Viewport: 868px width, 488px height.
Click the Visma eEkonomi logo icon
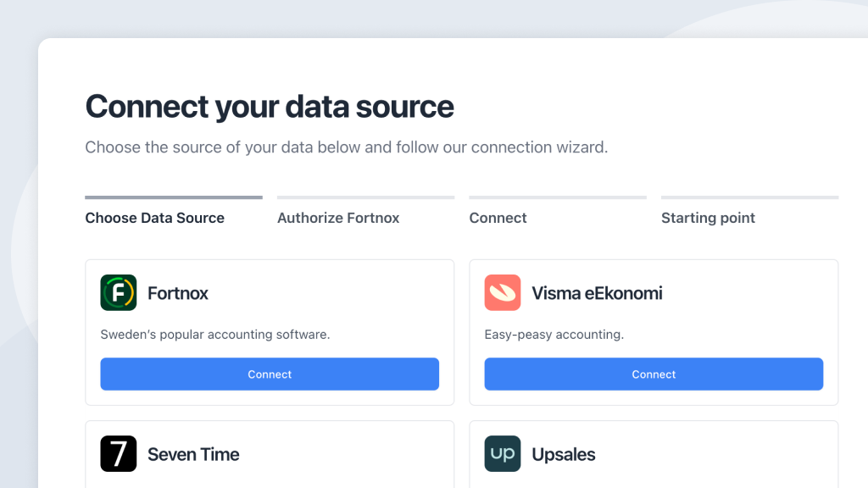point(503,292)
